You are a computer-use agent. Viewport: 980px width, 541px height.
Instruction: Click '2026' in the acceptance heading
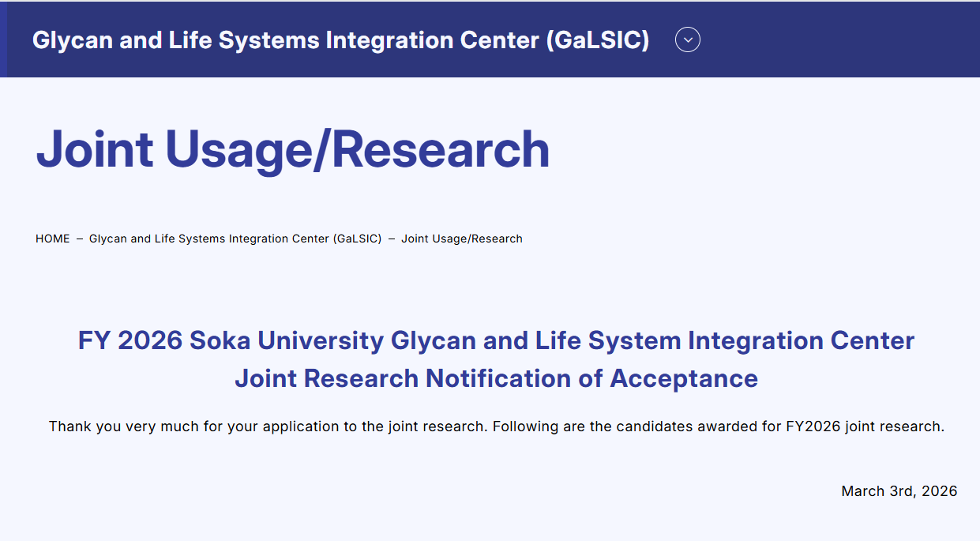[x=151, y=340]
